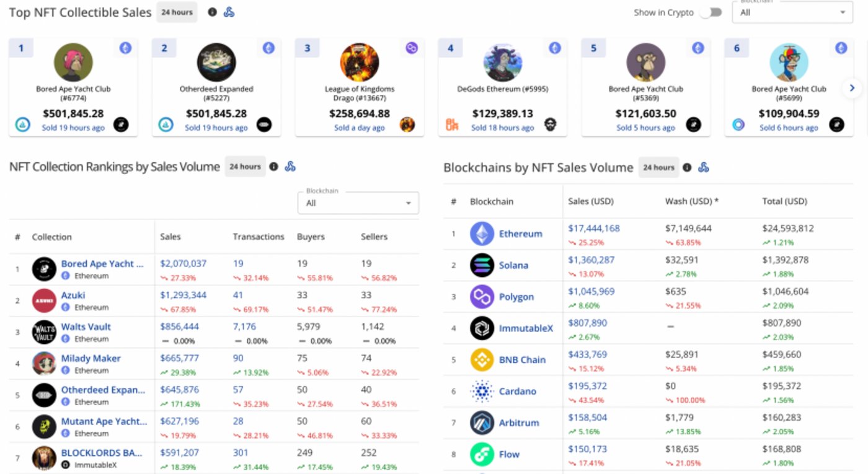The image size is (868, 474).
Task: Click the Cardano logo icon
Action: pyautogui.click(x=482, y=392)
